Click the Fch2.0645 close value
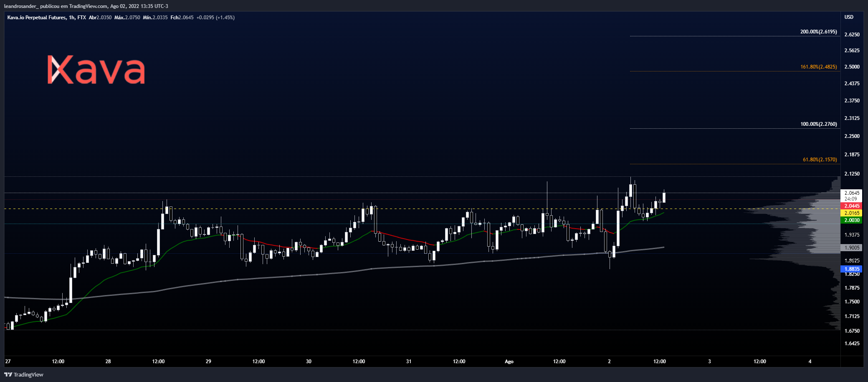This screenshot has width=868, height=382. click(x=182, y=18)
